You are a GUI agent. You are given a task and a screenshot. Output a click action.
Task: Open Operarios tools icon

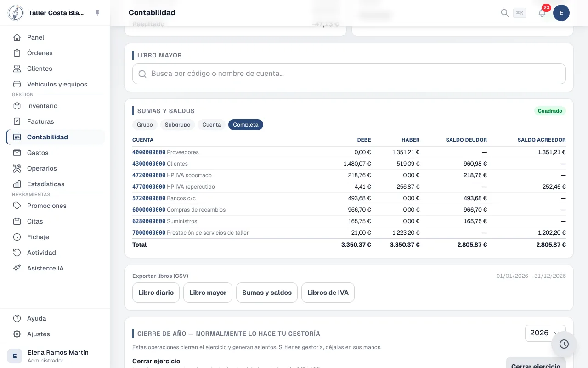[17, 168]
